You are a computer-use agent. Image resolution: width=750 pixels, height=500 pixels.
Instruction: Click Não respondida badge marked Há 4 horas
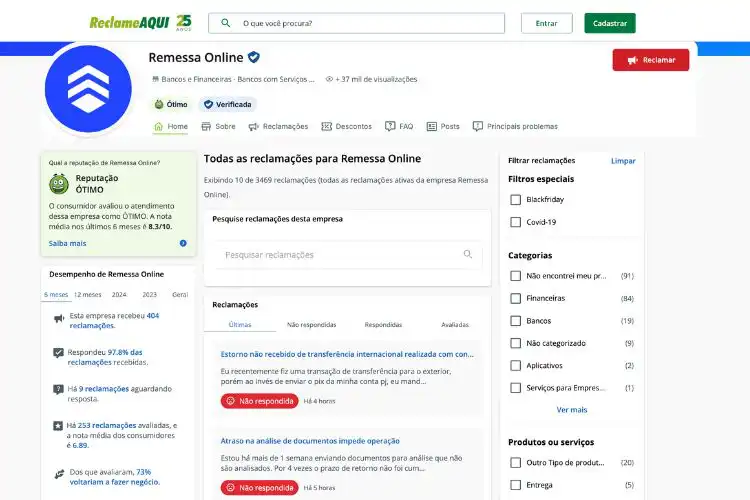tap(260, 401)
